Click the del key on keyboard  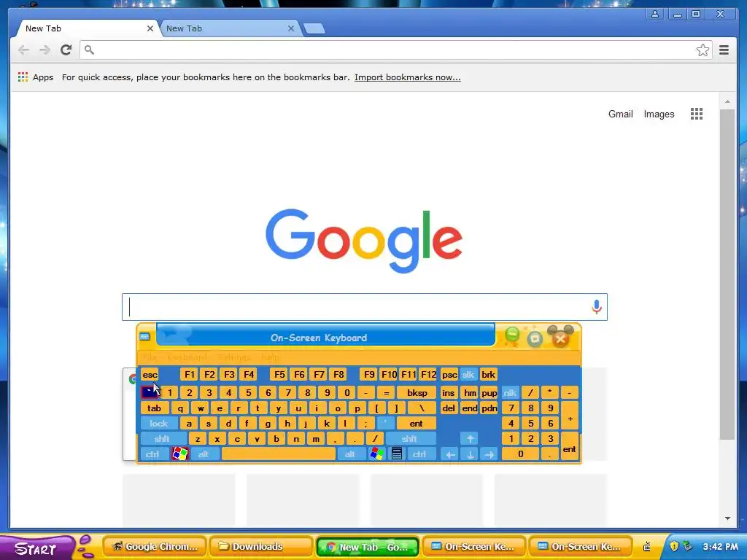coord(449,408)
